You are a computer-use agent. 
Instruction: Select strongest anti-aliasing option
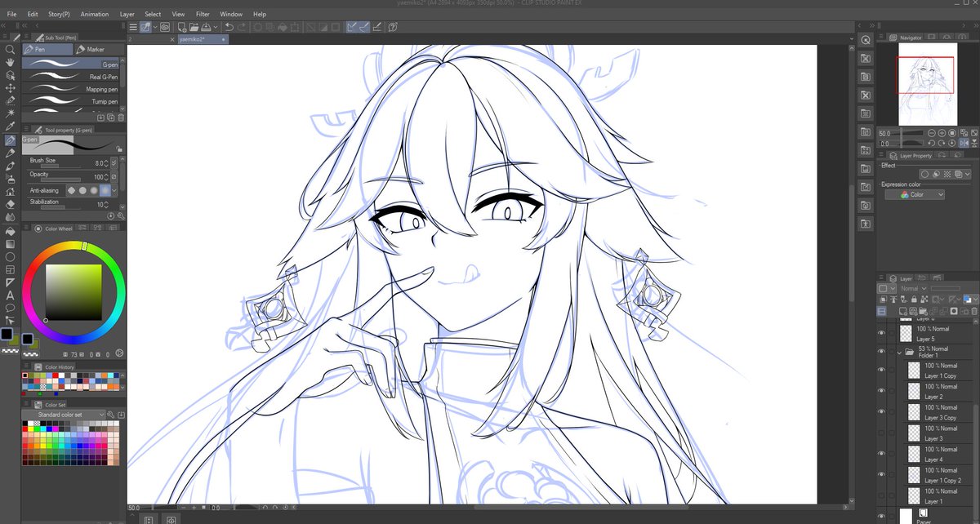tap(105, 190)
